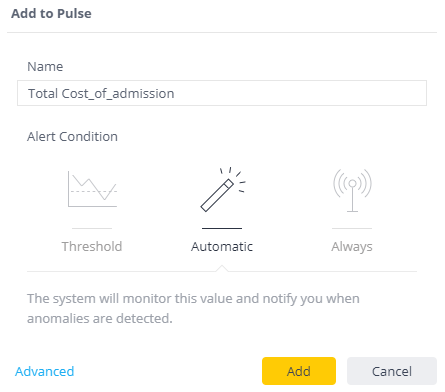This screenshot has height=392, width=445.
Task: Click the Threshold alert condition label
Action: pos(92,247)
